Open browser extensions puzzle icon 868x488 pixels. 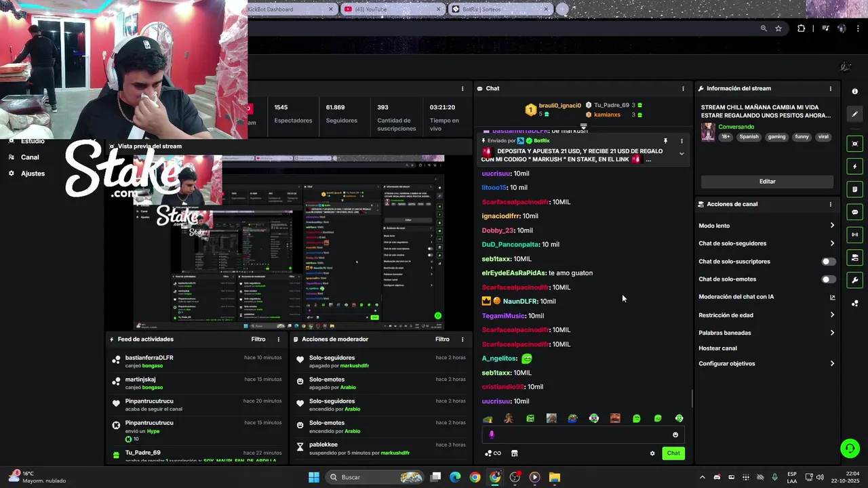coord(802,28)
